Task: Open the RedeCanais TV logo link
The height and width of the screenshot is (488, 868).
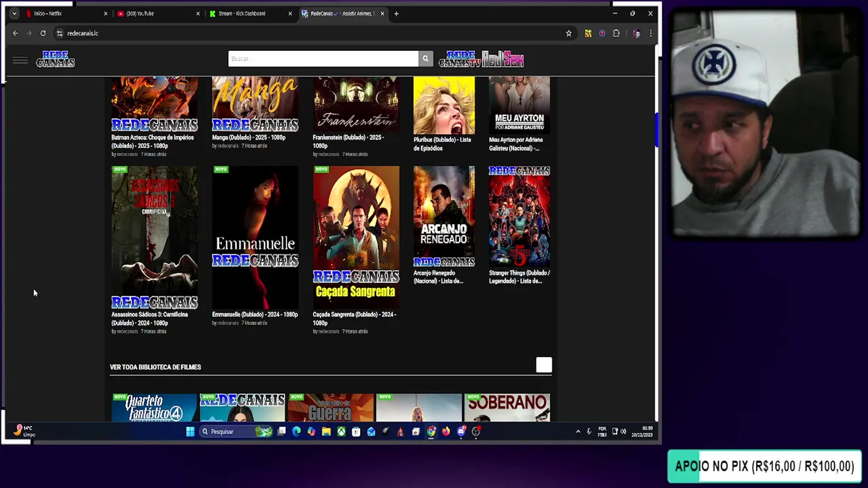Action: pyautogui.click(x=460, y=60)
